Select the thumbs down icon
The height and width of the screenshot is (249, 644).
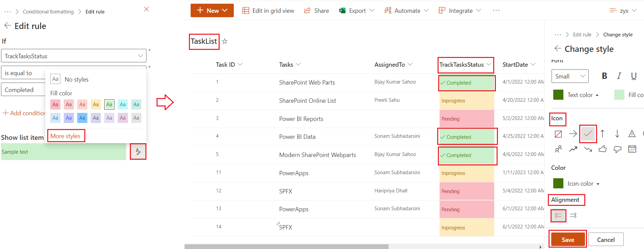[x=617, y=149]
